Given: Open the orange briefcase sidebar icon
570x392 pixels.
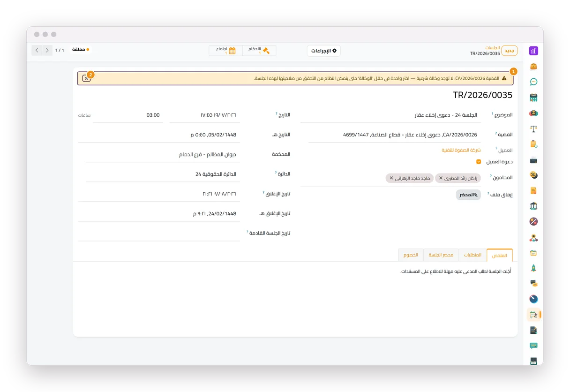Looking at the screenshot, I should click(x=533, y=66).
